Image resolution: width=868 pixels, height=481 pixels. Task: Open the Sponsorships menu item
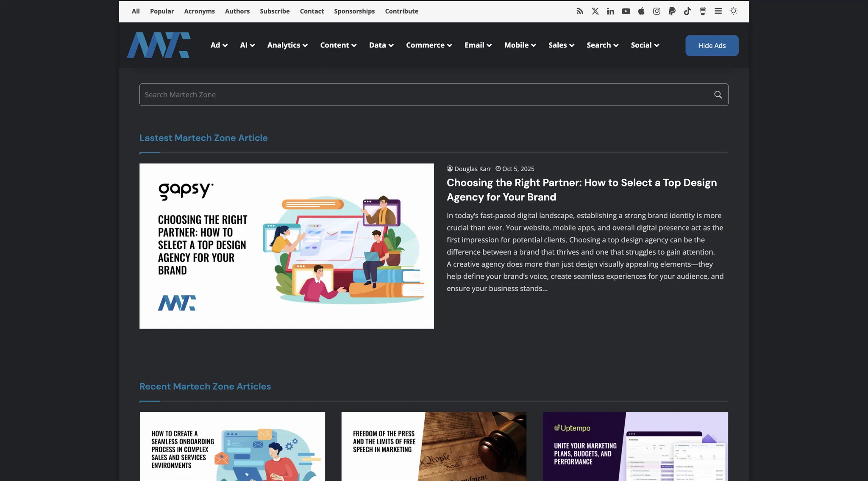click(x=354, y=11)
